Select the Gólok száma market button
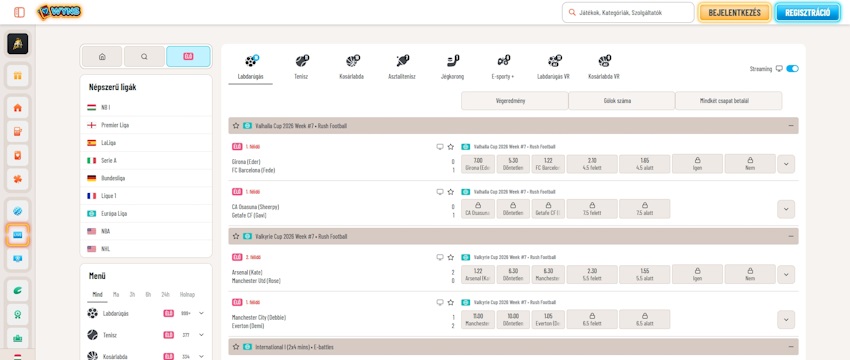Screen dimensions: 850x360 click(x=621, y=101)
